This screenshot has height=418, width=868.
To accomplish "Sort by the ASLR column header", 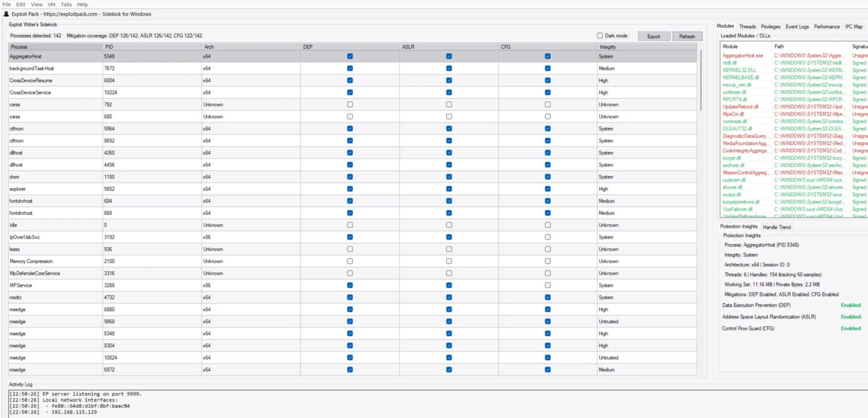I will [449, 47].
